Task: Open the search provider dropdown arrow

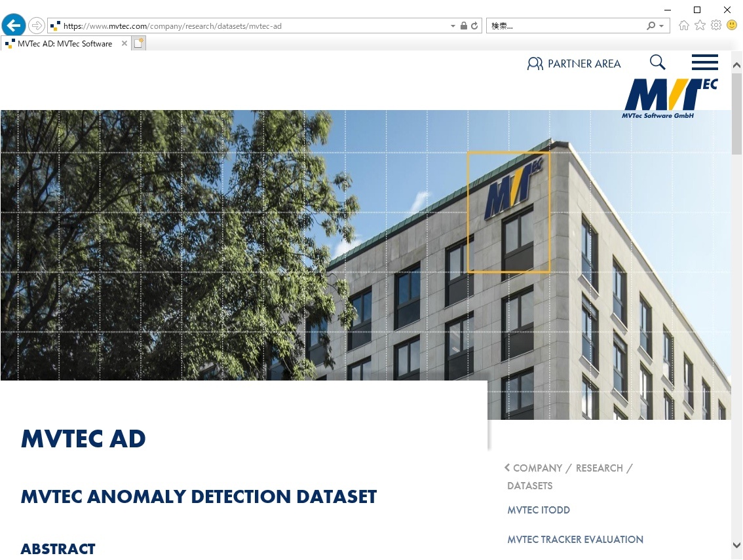Action: point(662,26)
